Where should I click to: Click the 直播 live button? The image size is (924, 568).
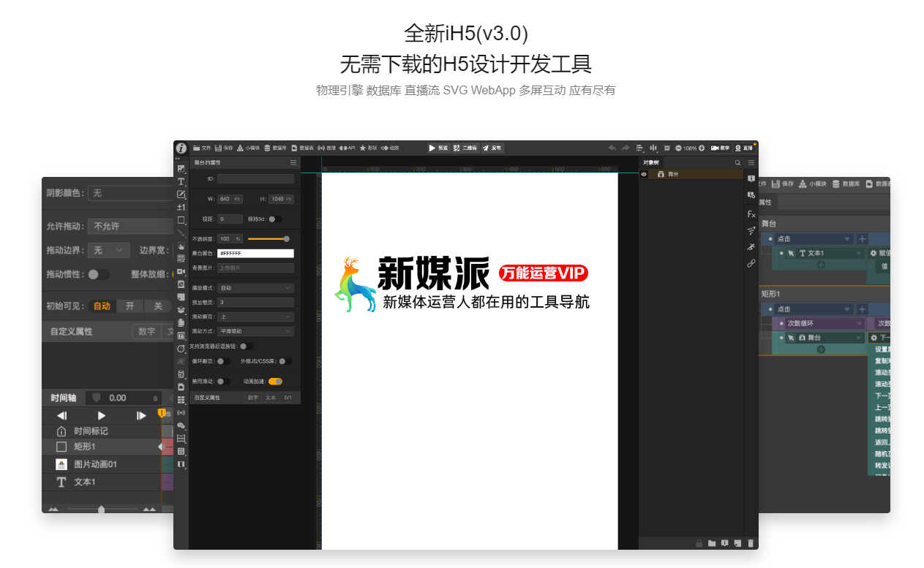(x=743, y=148)
